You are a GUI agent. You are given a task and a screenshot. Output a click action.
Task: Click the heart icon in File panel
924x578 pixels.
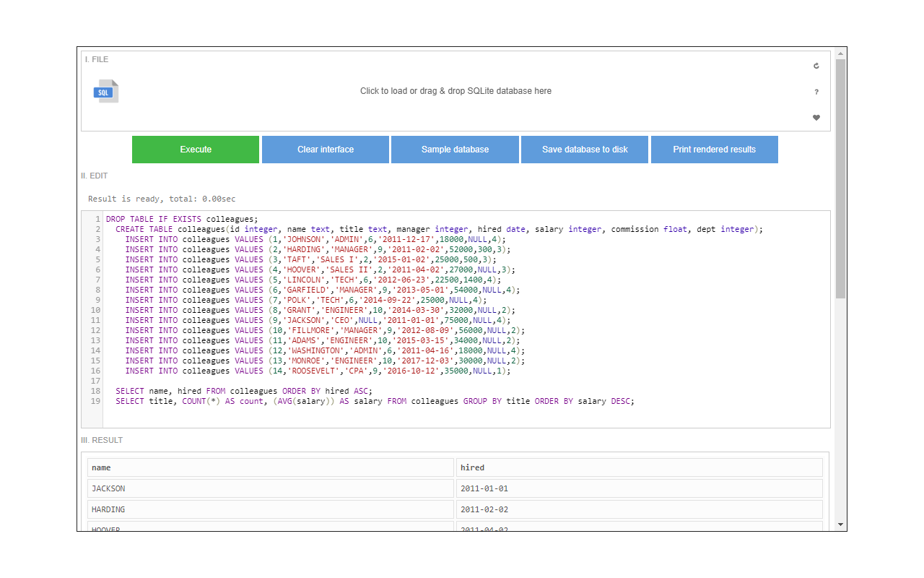coord(816,118)
